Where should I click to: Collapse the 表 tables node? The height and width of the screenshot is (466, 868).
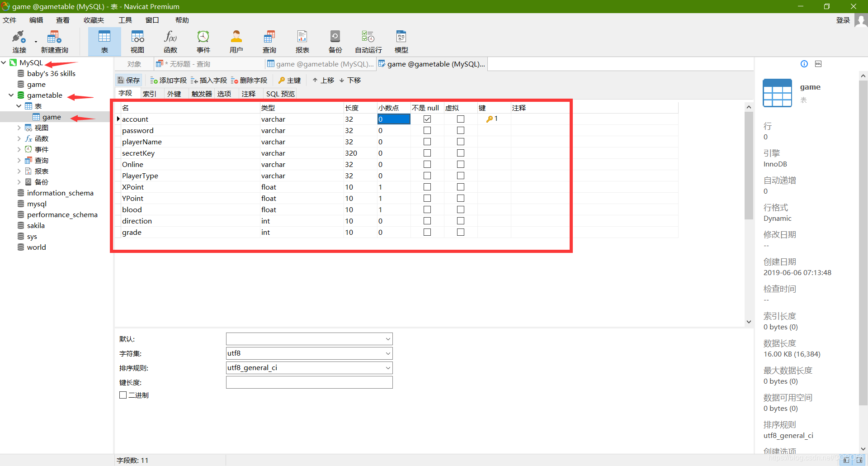pyautogui.click(x=19, y=106)
